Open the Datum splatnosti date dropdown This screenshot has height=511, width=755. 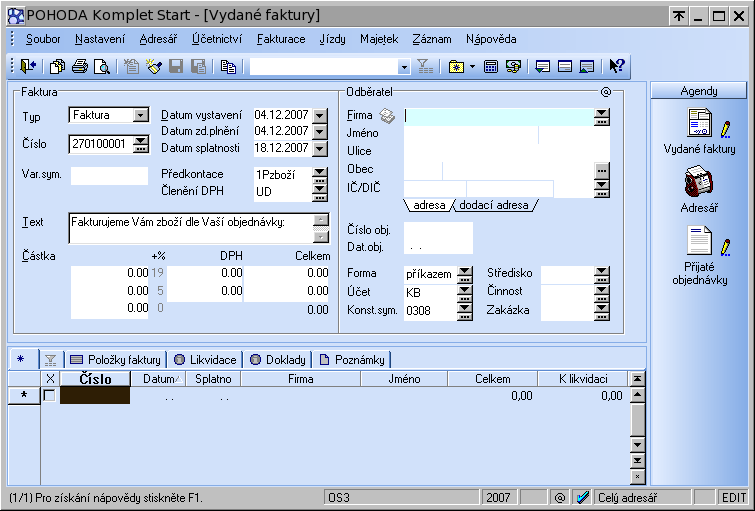tap(320, 149)
